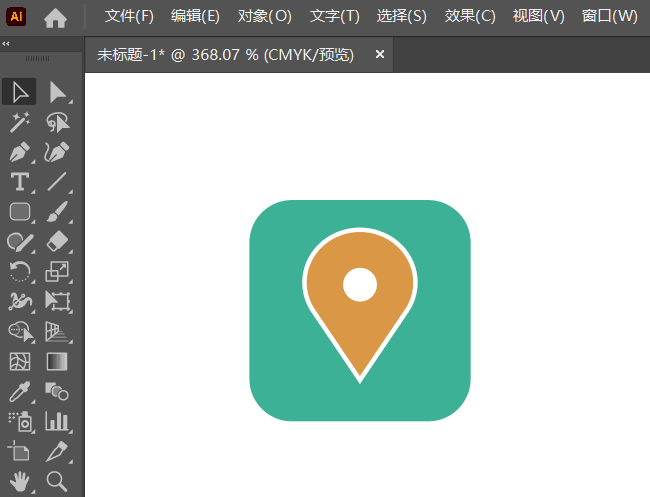Activate the Line Segment tool

57,182
